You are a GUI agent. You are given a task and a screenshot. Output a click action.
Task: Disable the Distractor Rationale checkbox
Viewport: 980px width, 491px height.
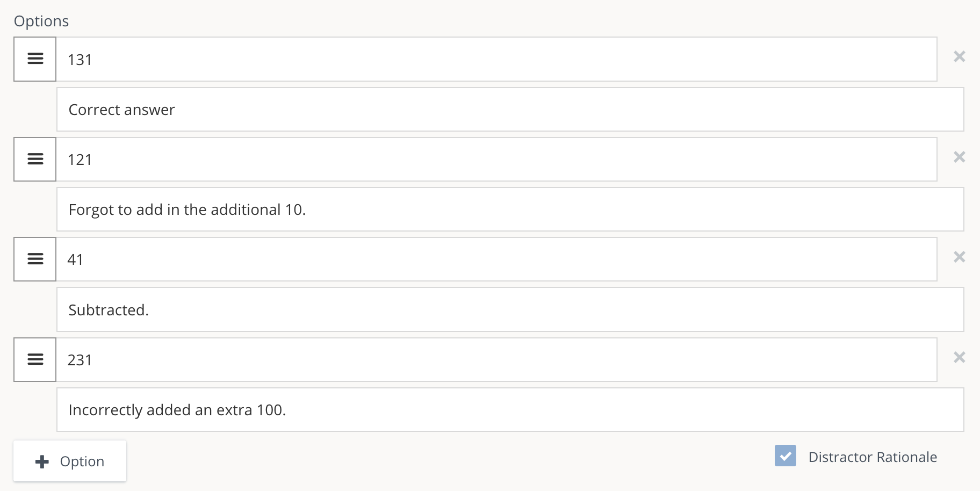(786, 456)
